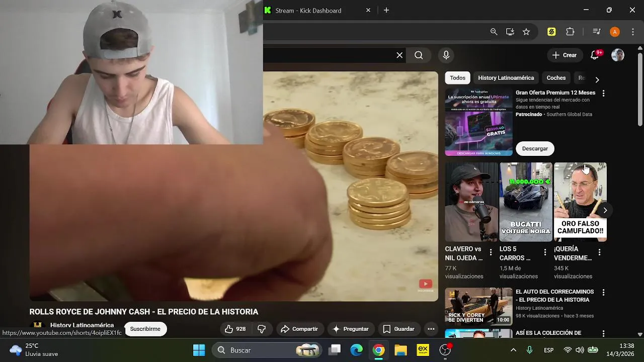Viewport: 644px width, 362px height.
Task: Select the History Latinoamérica filter chip
Action: [x=506, y=78]
